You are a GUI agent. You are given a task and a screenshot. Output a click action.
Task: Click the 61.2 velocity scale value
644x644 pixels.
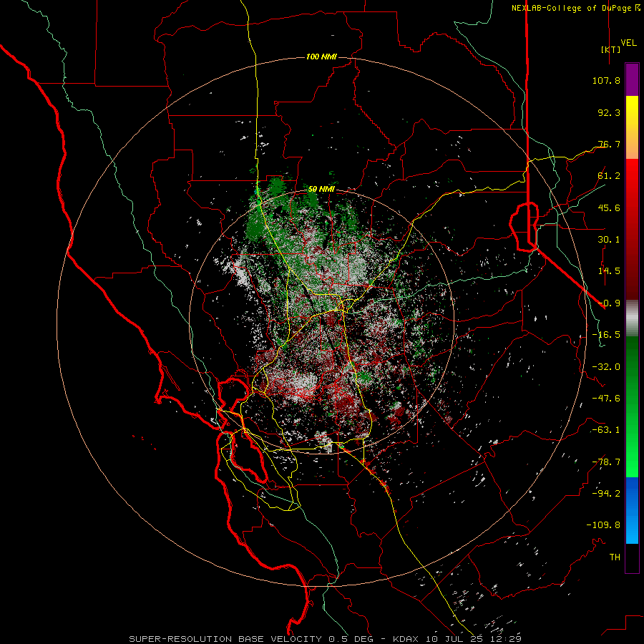coord(609,176)
